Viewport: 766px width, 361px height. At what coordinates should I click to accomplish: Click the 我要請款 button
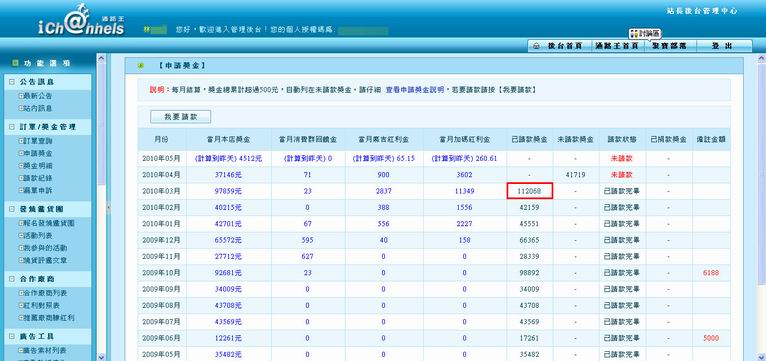(x=181, y=117)
